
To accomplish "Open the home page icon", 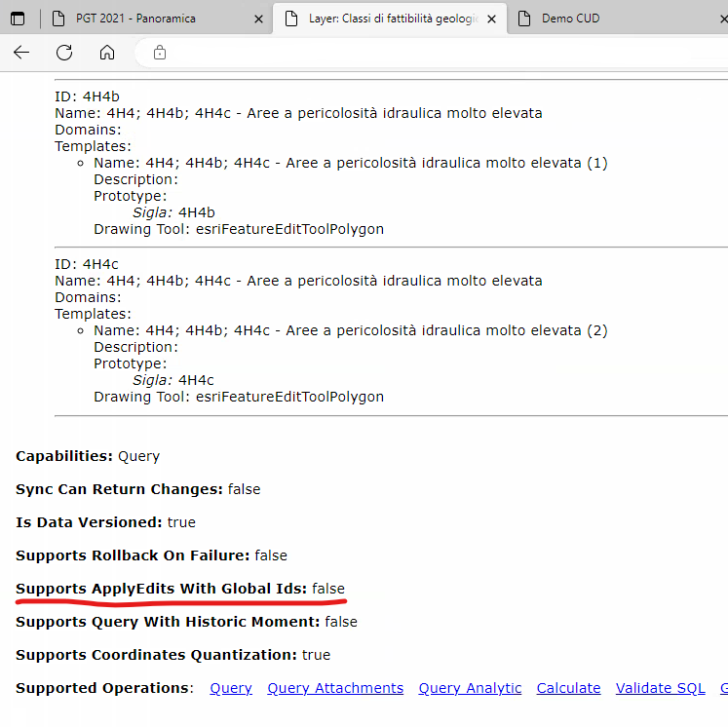I will (107, 53).
